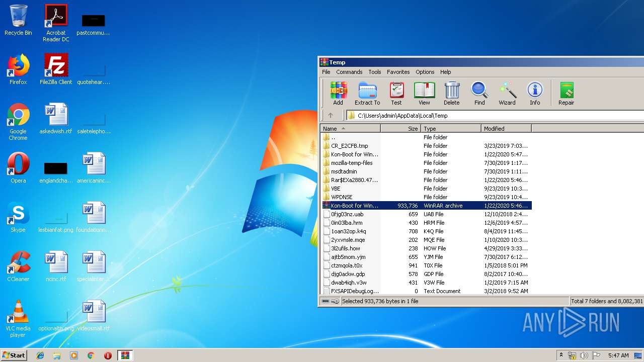Click the VLC media player desktop icon

(x=18, y=319)
